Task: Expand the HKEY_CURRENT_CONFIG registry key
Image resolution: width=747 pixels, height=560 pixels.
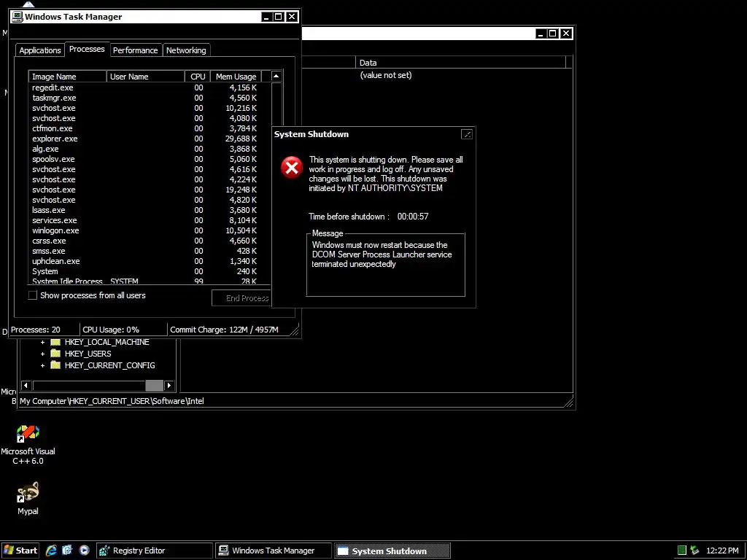Action: pyautogui.click(x=42, y=366)
